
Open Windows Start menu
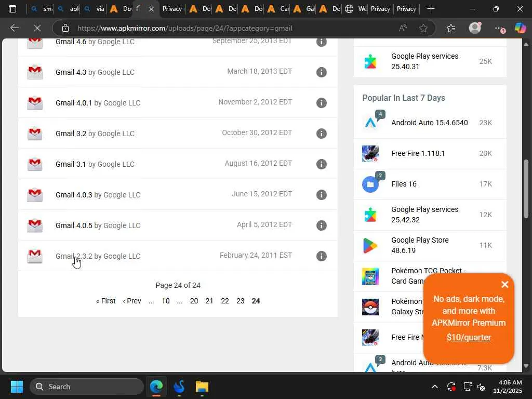click(17, 387)
